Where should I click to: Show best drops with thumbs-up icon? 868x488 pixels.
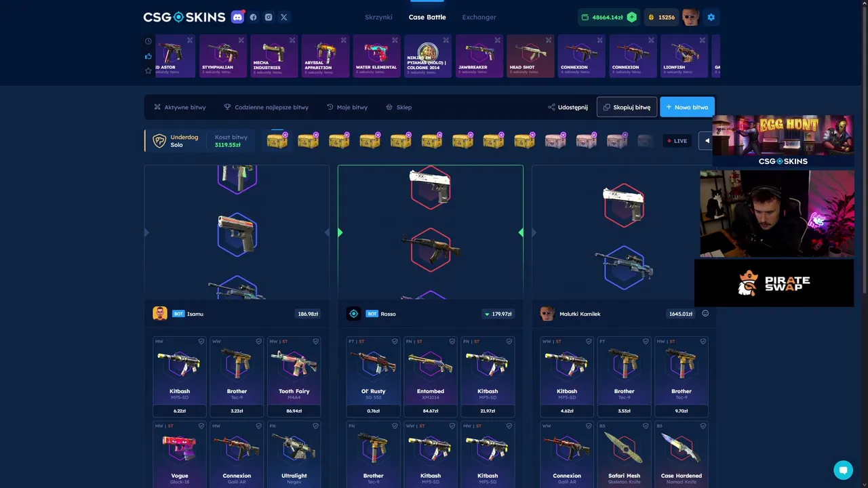(x=149, y=56)
